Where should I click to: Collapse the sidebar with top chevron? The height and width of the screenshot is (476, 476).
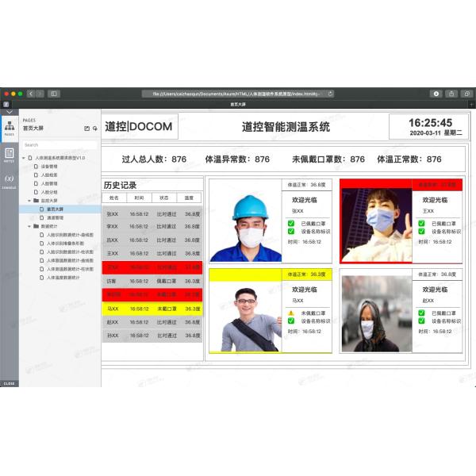pos(9,113)
